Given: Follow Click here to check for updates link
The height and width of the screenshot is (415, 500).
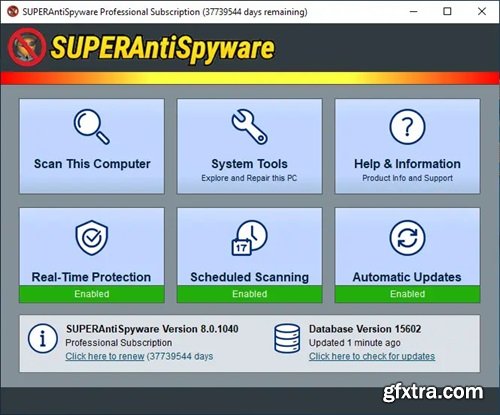Looking at the screenshot, I should tap(372, 356).
